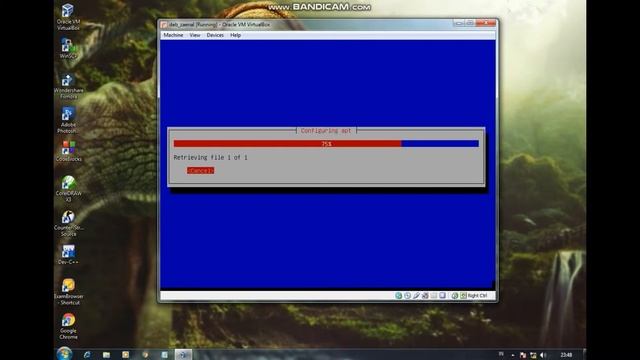The width and height of the screenshot is (640, 360).
Task: Open the taskbar clock showing 23:48
Action: click(566, 355)
